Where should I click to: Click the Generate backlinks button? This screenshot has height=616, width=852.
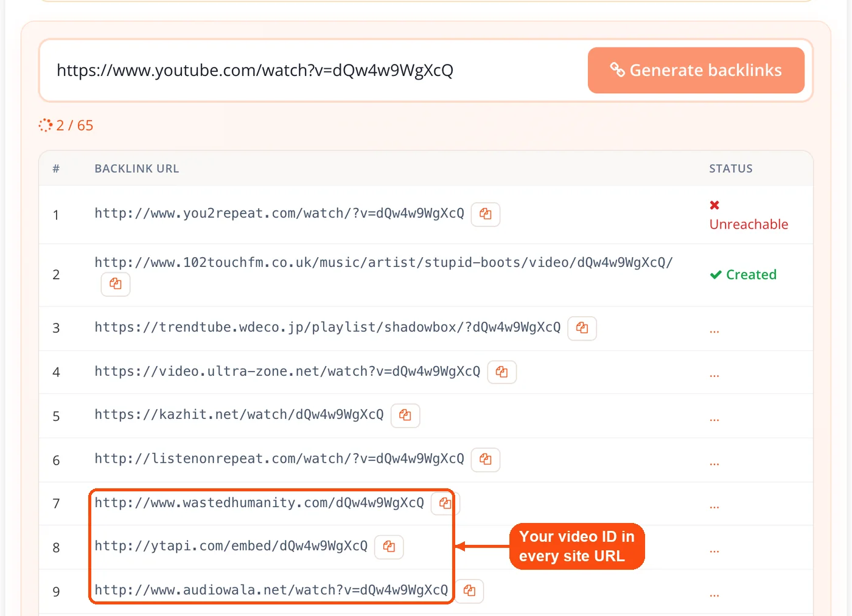pyautogui.click(x=696, y=71)
